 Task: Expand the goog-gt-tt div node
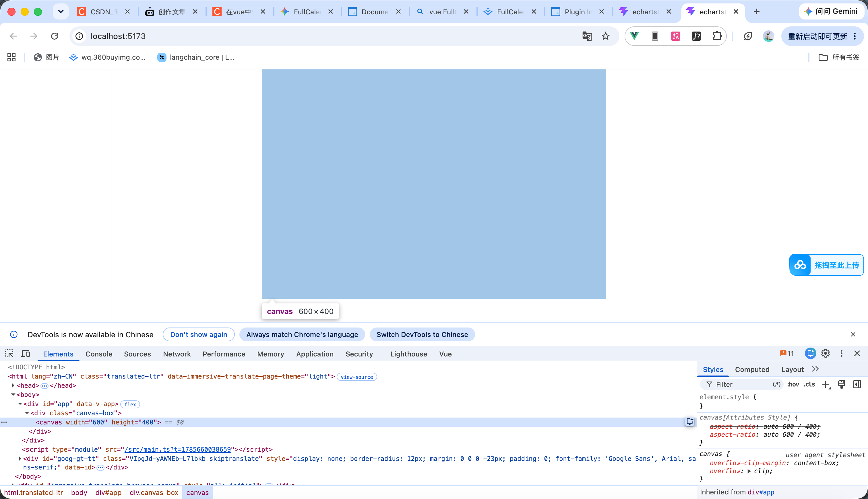tap(20, 459)
